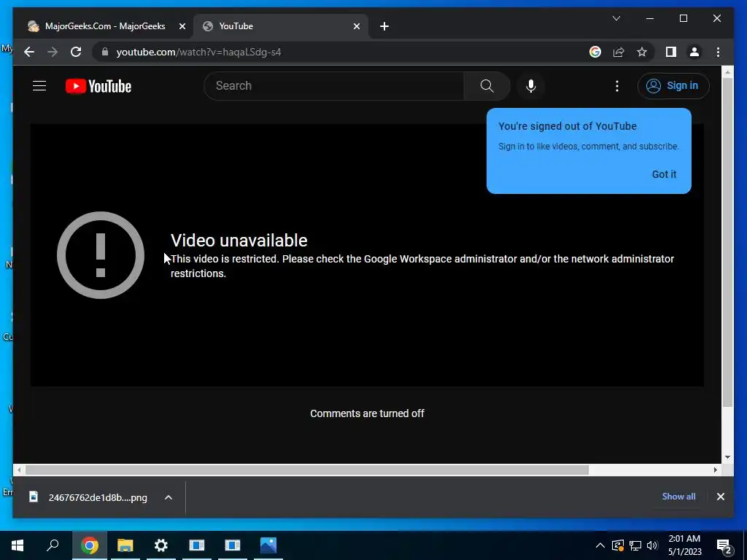This screenshot has width=747, height=560.
Task: Dismiss signed-out notice with Got it
Action: pos(664,174)
